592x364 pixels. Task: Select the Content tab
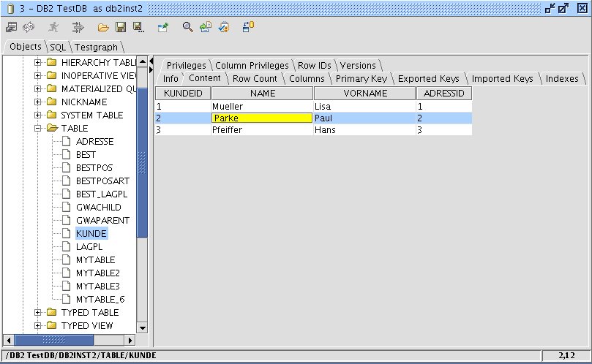pyautogui.click(x=205, y=78)
